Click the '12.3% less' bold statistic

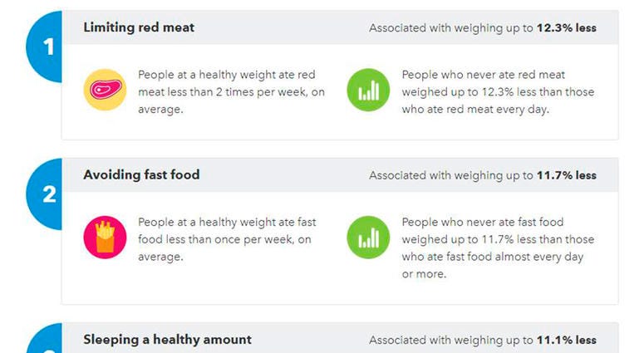tap(567, 28)
